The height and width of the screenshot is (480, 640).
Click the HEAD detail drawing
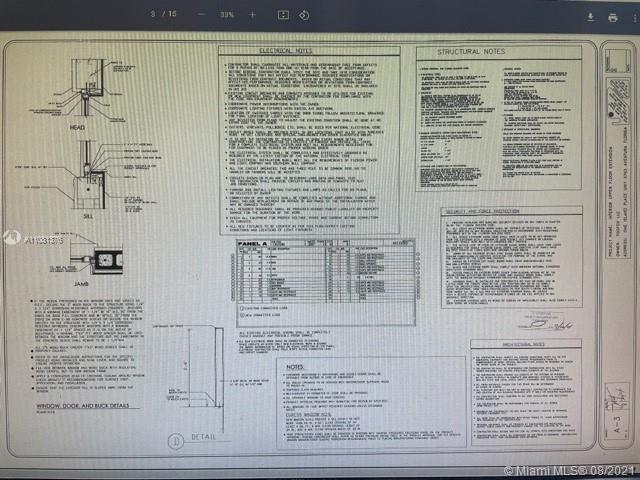[x=92, y=100]
